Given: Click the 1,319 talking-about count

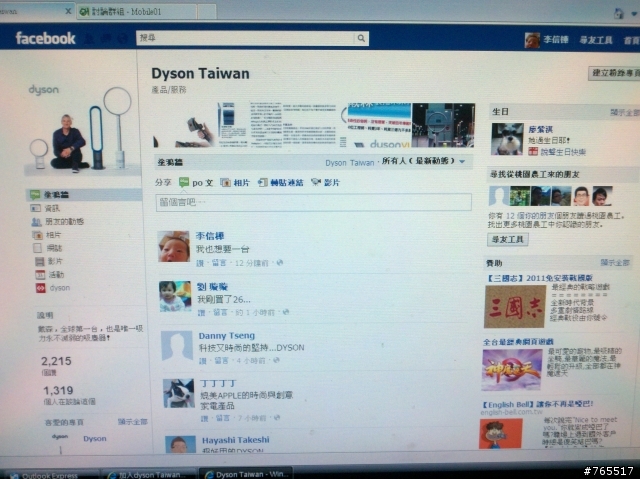Looking at the screenshot, I should tap(58, 390).
